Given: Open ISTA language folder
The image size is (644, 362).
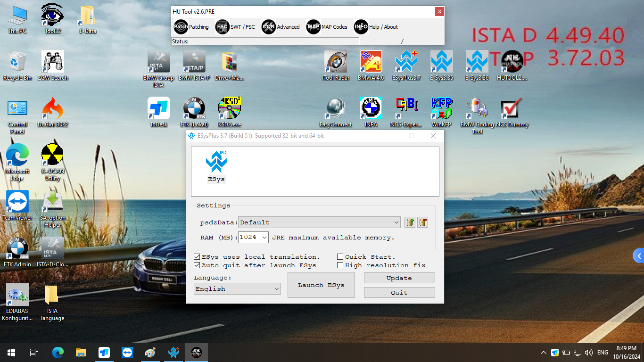Looking at the screenshot, I should pyautogui.click(x=53, y=303).
